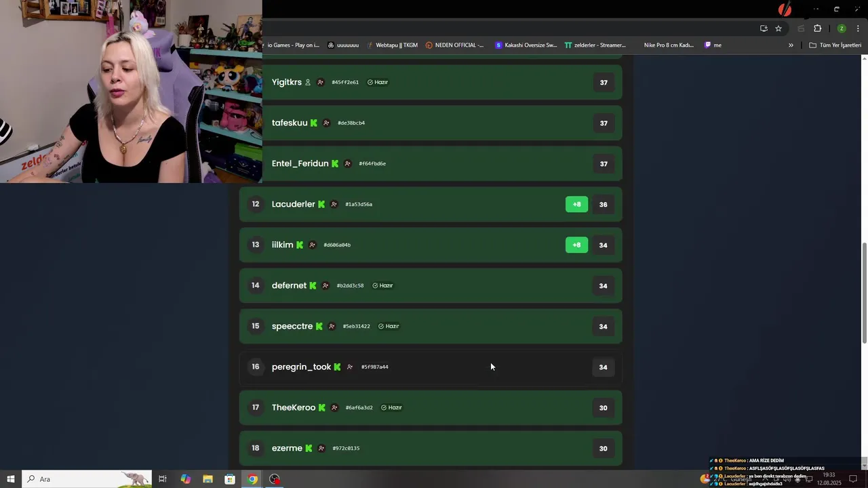This screenshot has width=868, height=488.
Task: Click the add-user icon in iilkim row
Action: [x=312, y=245]
